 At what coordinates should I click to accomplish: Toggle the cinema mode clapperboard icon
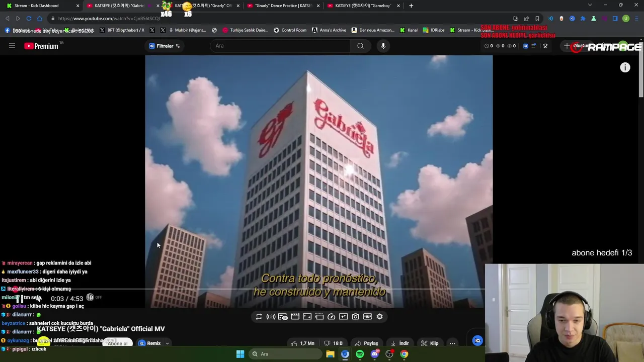coord(295,317)
